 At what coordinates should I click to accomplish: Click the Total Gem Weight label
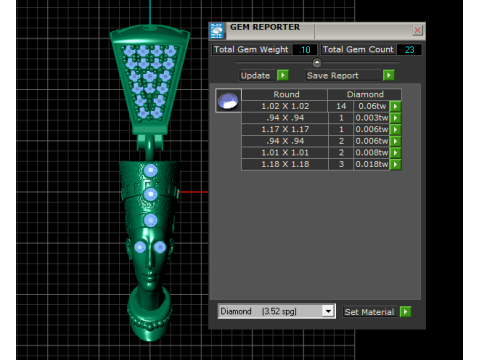tap(251, 50)
